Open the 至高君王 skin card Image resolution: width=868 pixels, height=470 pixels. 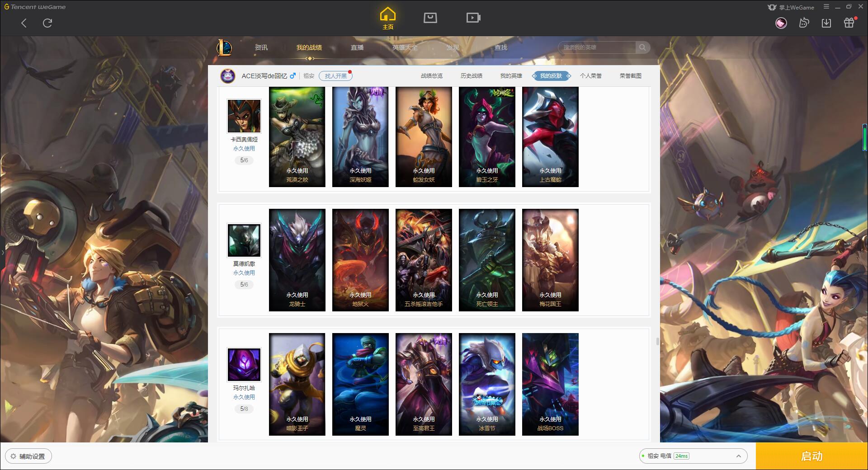424,384
